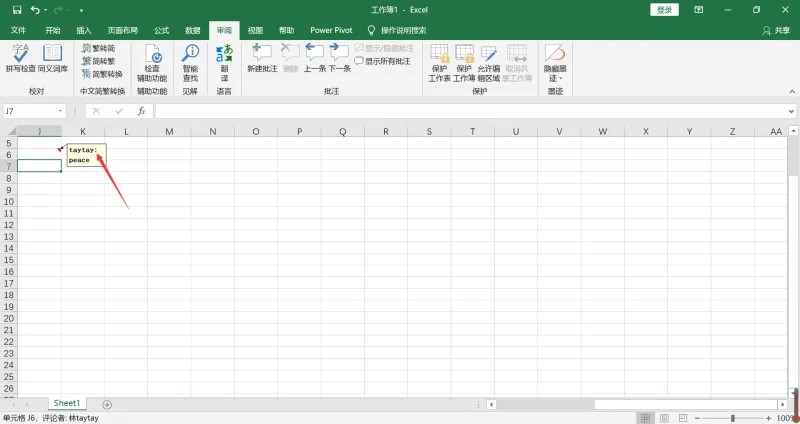Image resolution: width=800 pixels, height=424 pixels.
Task: Switch to the Power Pivot tab
Action: click(x=331, y=30)
